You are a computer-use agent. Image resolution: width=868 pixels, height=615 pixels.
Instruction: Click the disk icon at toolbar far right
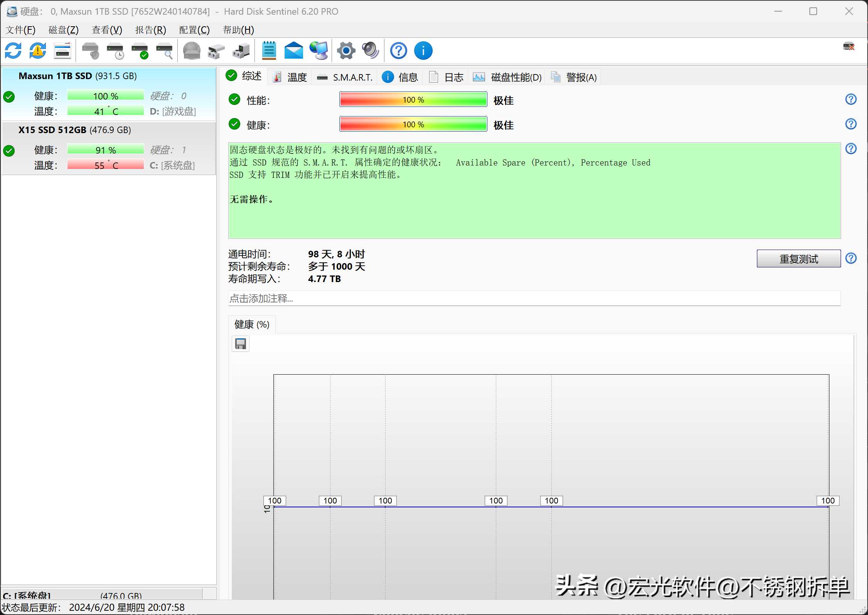point(849,47)
